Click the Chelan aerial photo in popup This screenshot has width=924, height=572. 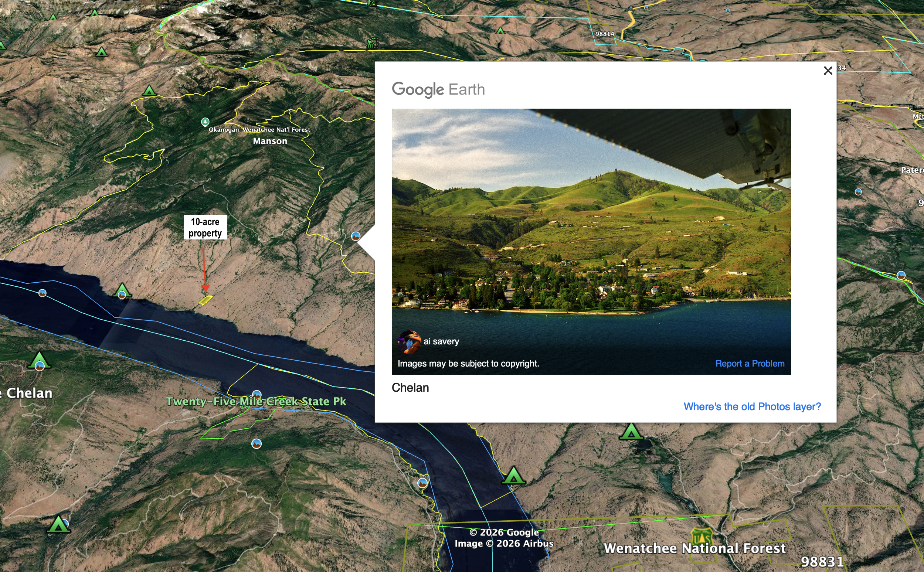coord(591,227)
